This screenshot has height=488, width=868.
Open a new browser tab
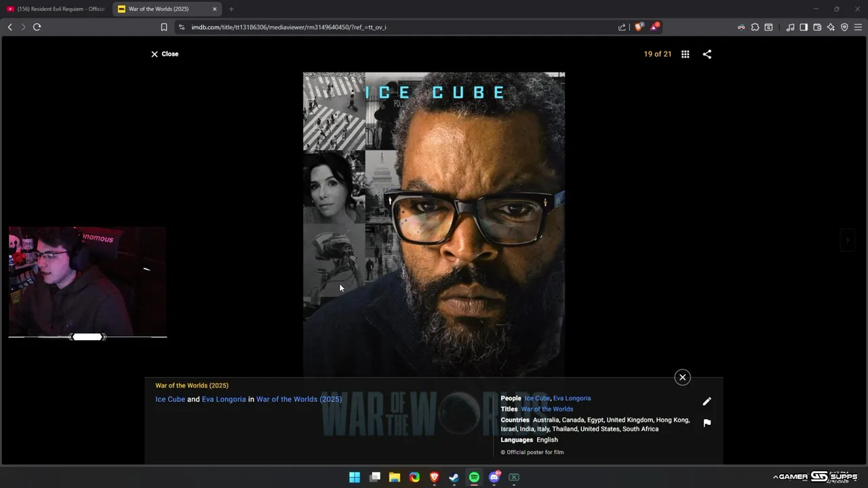(231, 9)
